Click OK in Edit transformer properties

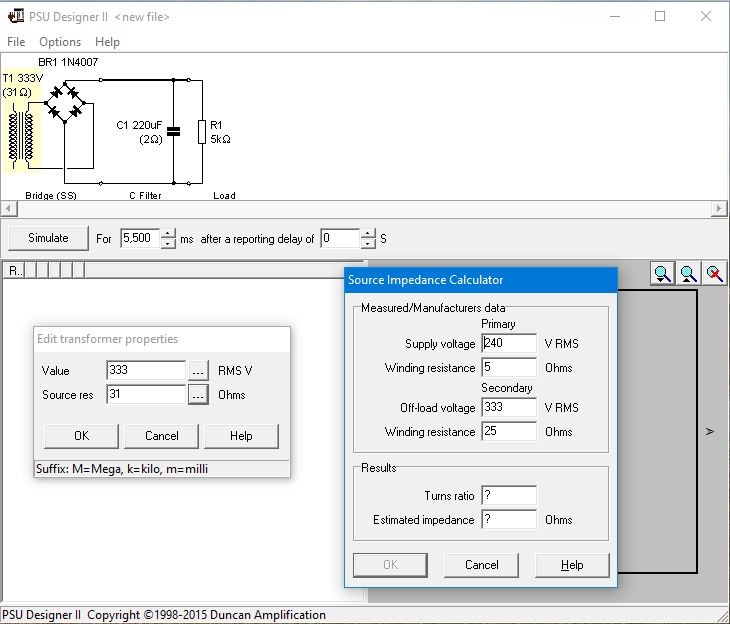click(x=81, y=436)
